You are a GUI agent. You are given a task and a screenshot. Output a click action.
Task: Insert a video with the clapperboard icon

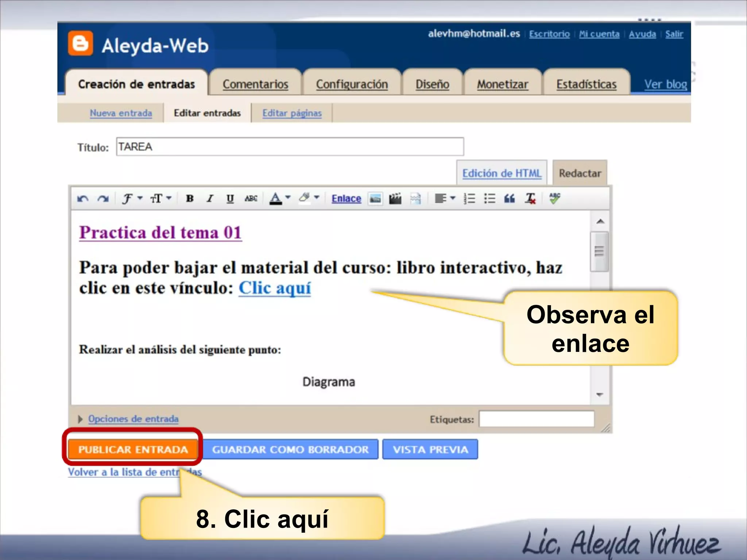[x=395, y=199]
